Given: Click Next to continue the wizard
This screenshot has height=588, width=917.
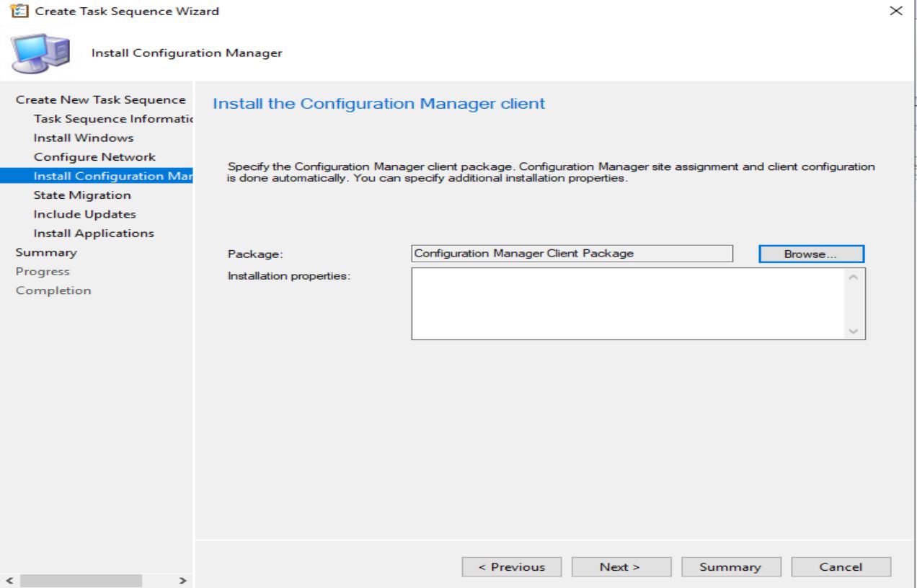Looking at the screenshot, I should [621, 566].
